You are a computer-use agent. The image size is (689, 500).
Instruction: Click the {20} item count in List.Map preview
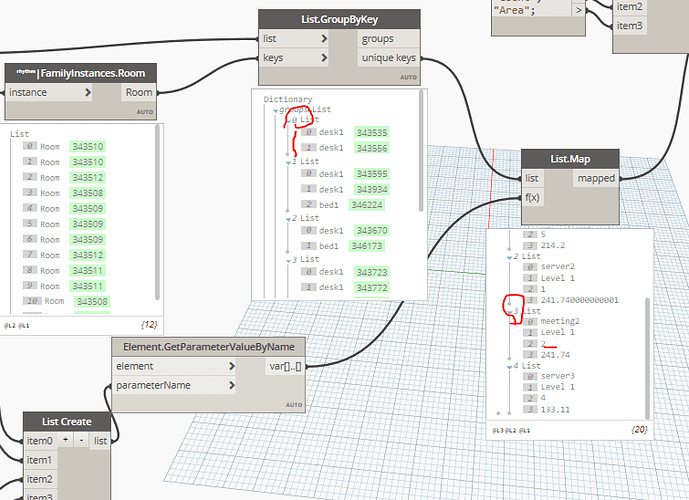pos(639,429)
